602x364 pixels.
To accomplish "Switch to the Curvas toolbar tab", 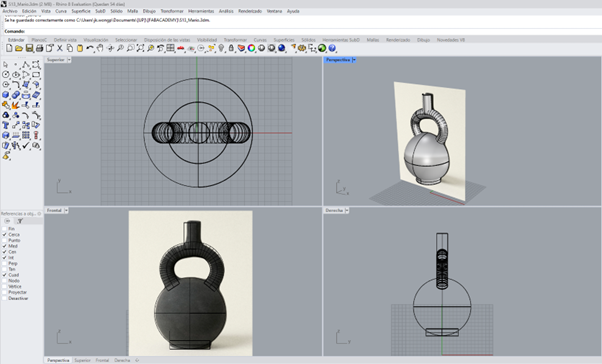I will [260, 40].
